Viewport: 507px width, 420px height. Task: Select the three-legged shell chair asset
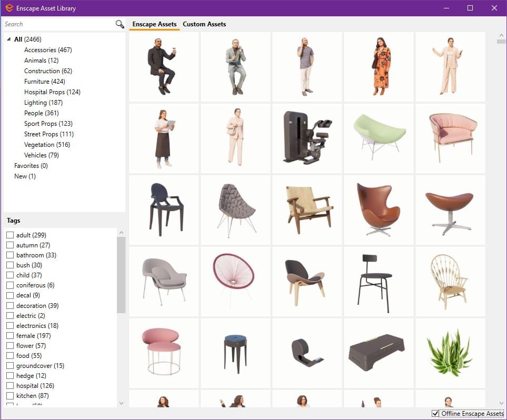pyautogui.click(x=307, y=282)
